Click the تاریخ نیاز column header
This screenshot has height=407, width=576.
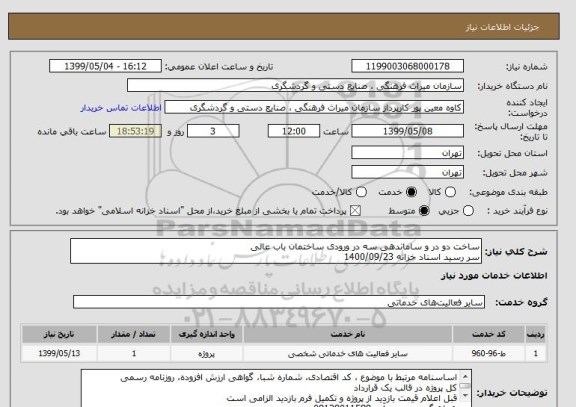[x=59, y=334]
